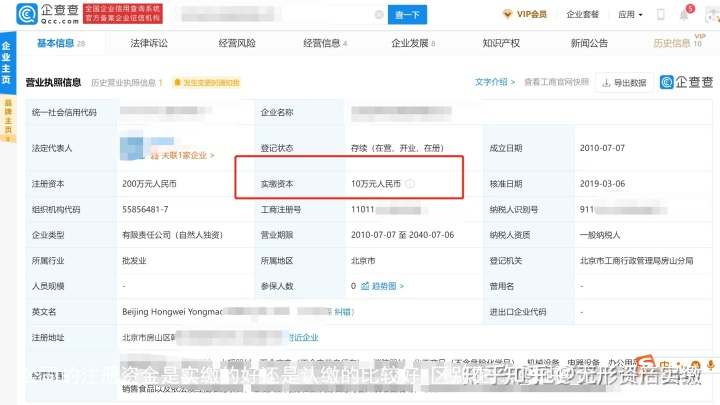Screen dimensions: 720x405
Task: Open 文字介绍 link
Action: pos(495,82)
